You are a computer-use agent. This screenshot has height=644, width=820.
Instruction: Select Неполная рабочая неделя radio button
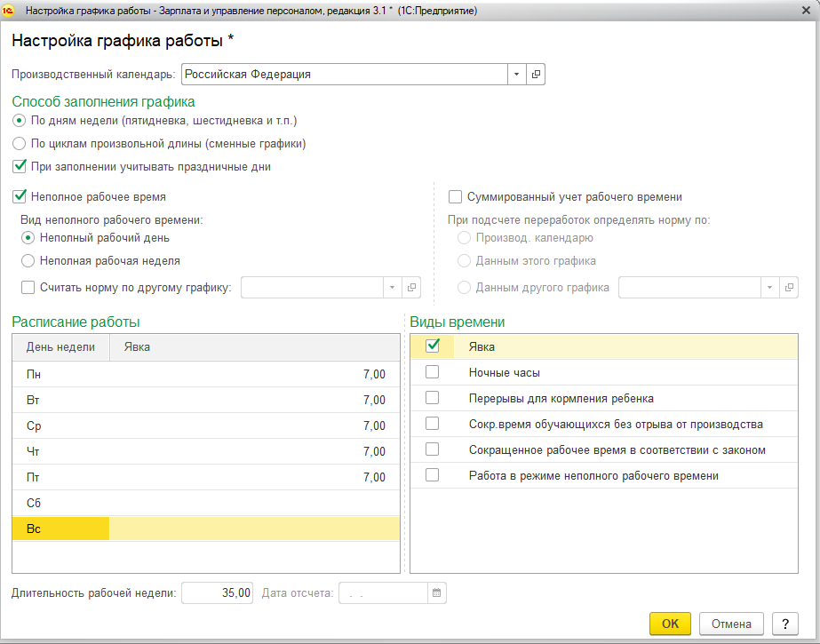click(x=28, y=260)
